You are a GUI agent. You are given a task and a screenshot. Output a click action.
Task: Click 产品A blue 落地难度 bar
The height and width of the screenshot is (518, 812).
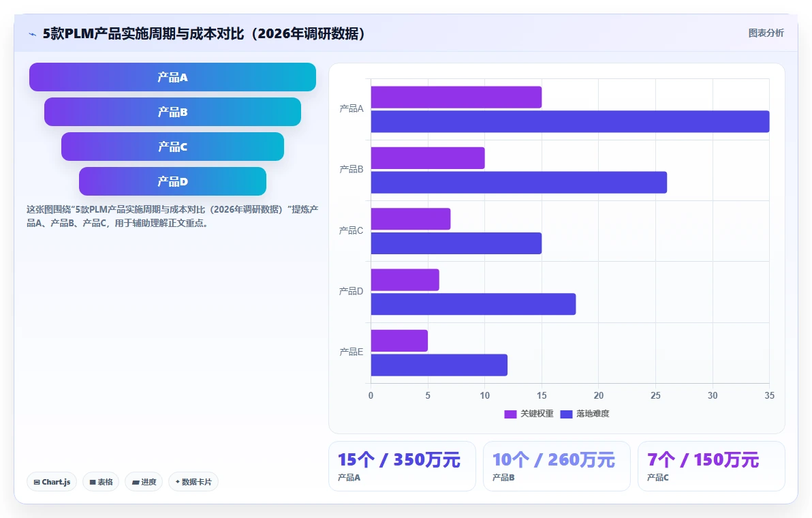(570, 122)
